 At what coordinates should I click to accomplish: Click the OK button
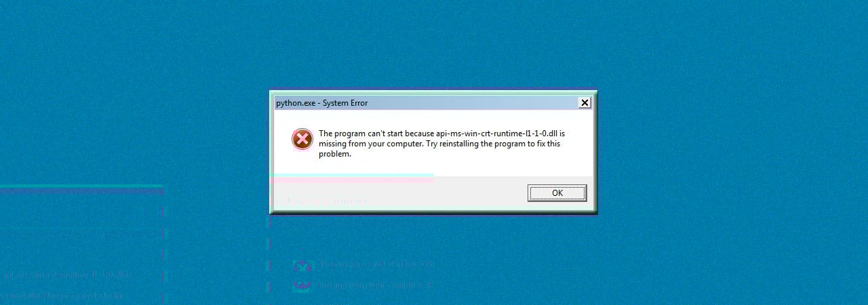(x=557, y=193)
